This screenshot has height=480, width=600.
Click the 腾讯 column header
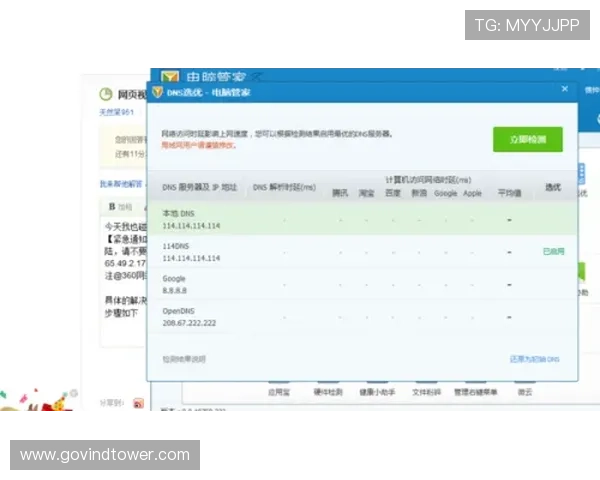click(x=340, y=193)
